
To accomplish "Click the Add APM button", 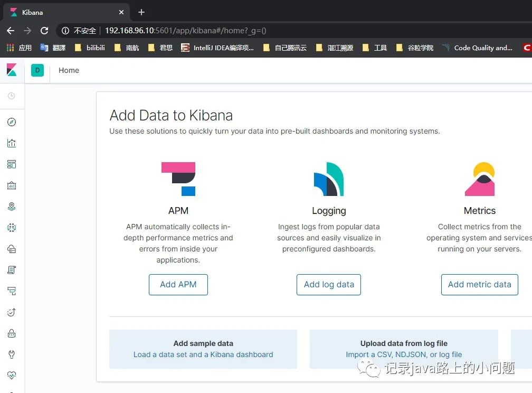I will [x=178, y=284].
